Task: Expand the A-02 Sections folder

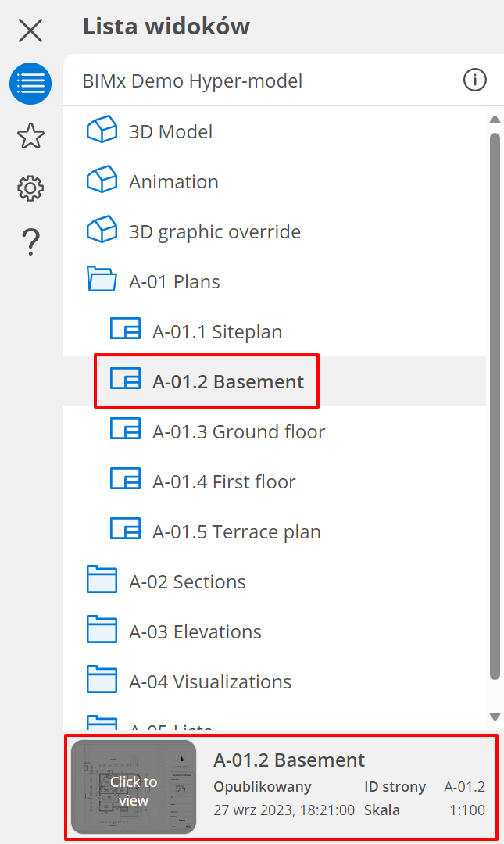Action: (x=102, y=581)
